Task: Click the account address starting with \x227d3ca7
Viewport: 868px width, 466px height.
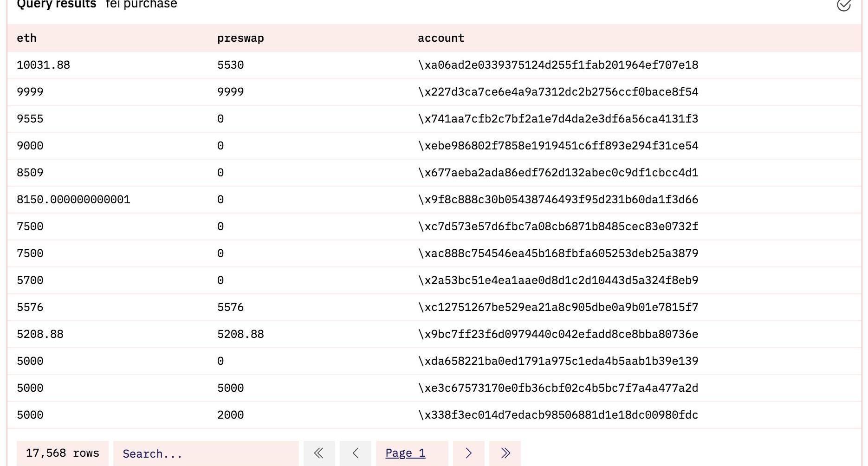Action: 558,92
